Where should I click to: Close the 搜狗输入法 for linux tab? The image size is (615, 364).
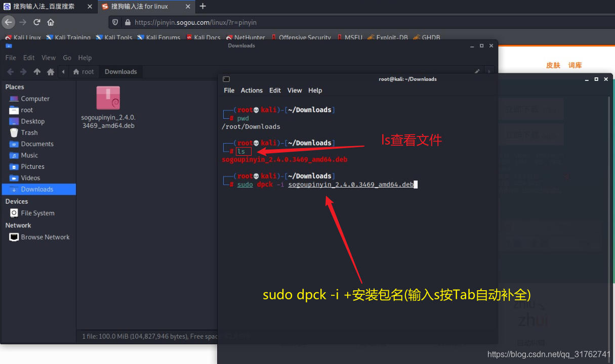tap(188, 7)
